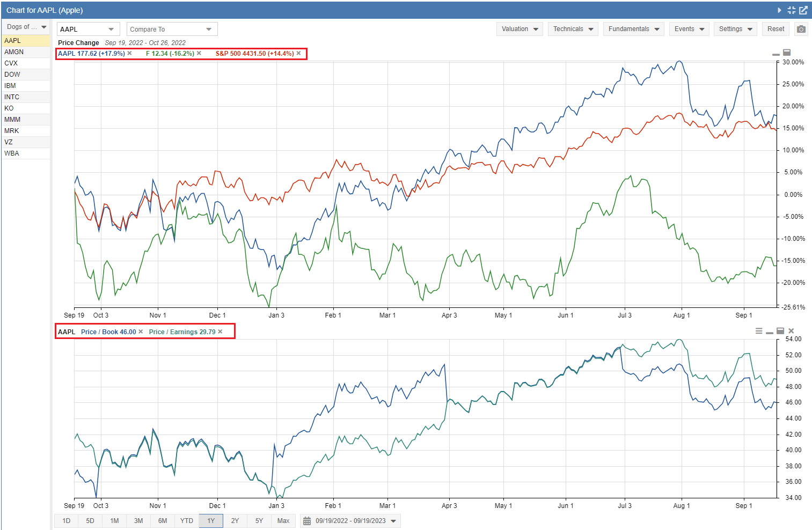Select the Max time range
Image resolution: width=812 pixels, height=530 pixels.
[x=283, y=521]
